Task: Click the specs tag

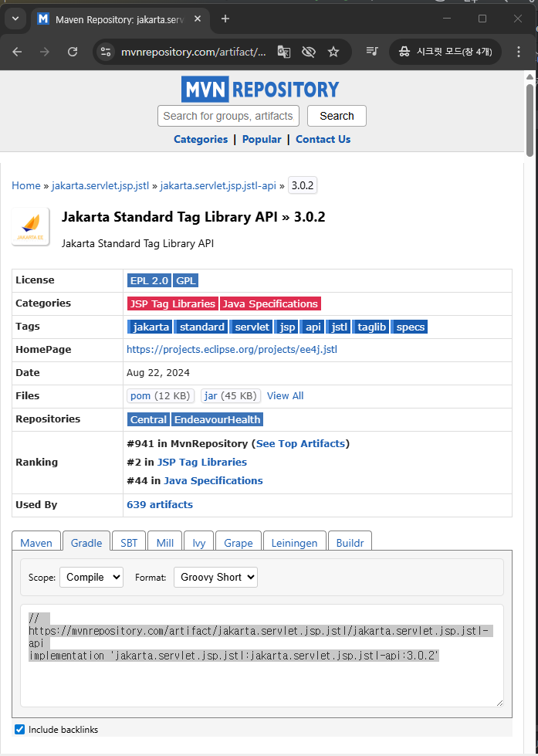Action: point(409,327)
